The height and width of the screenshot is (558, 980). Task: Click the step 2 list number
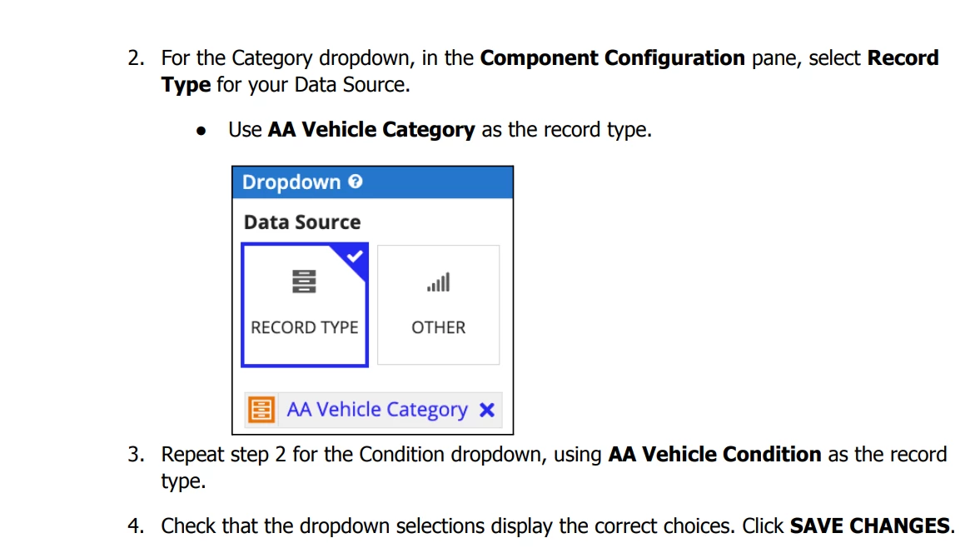pos(137,58)
